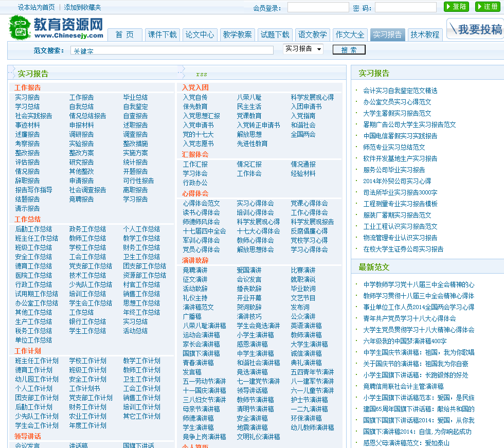Open 会计实习自我鉴定范文精选 article

[x=400, y=91]
